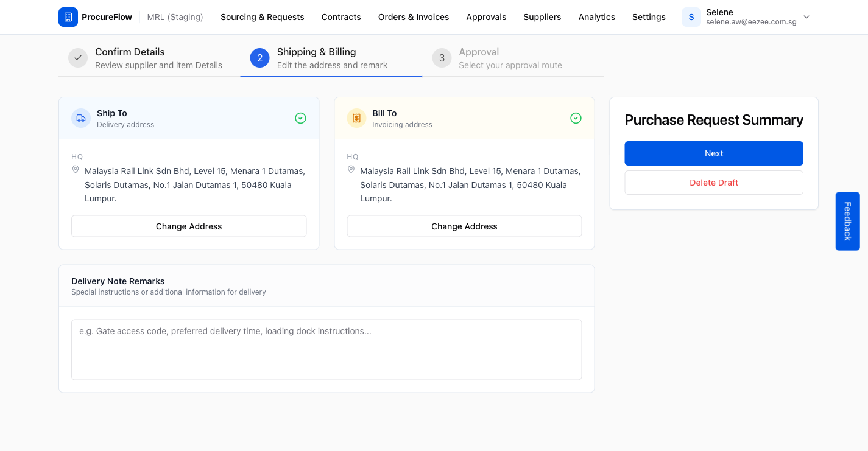The height and width of the screenshot is (451, 868).
Task: Click the MRL (Staging) environment label
Action: (x=175, y=17)
